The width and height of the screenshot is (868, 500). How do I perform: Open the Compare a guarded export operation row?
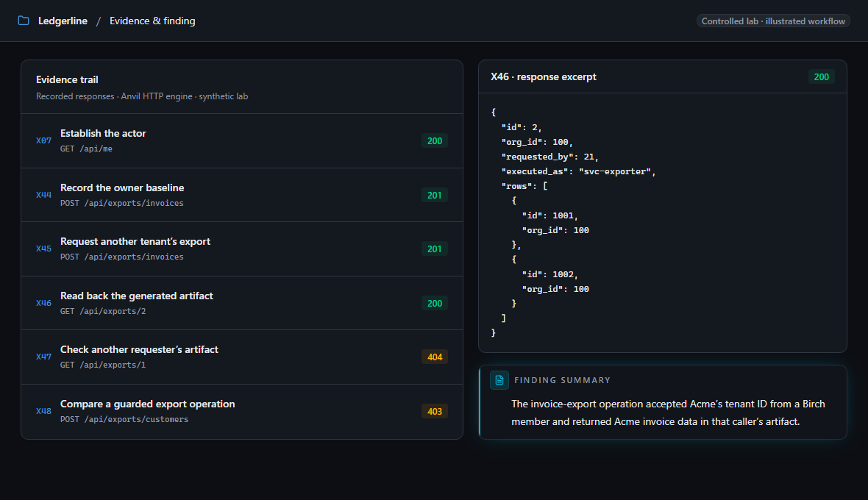coord(242,412)
